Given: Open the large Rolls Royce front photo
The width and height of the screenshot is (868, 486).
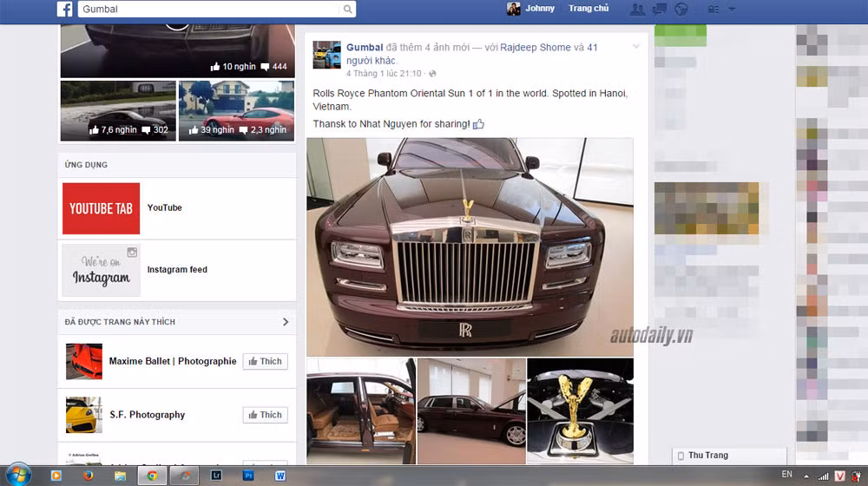Looking at the screenshot, I should coord(470,246).
